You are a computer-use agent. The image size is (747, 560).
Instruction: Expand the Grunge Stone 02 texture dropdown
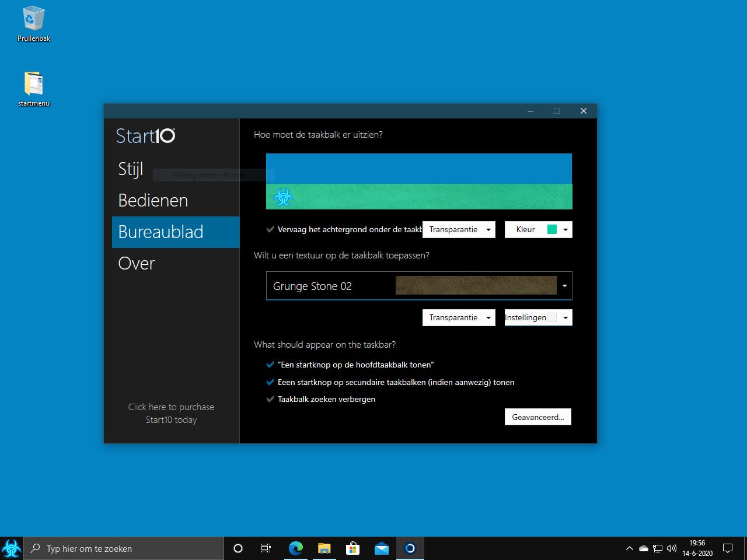pyautogui.click(x=419, y=286)
